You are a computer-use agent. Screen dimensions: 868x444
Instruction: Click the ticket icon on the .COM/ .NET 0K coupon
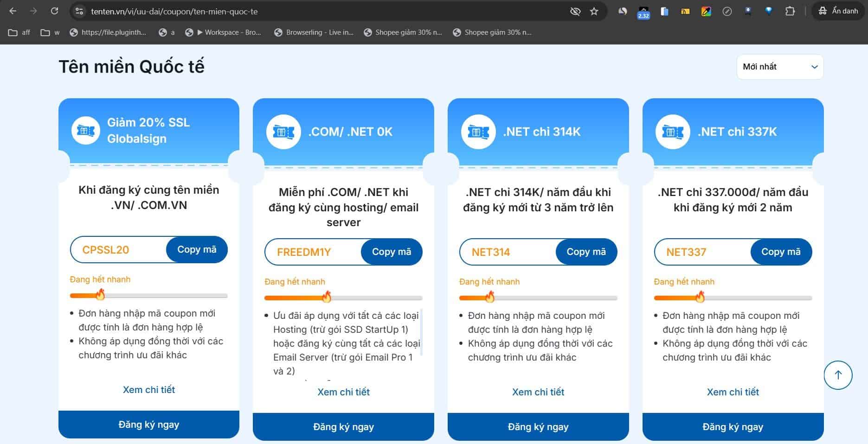[283, 132]
